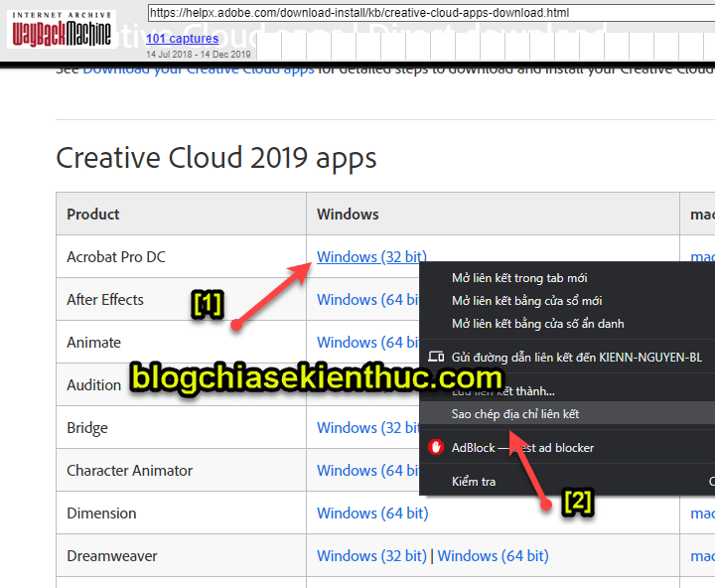Click the Wayback Machine logo

click(62, 29)
